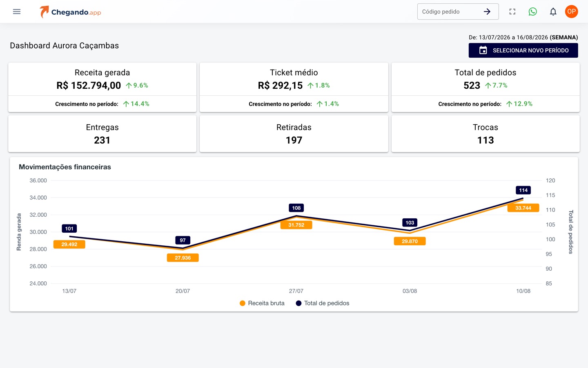Click the Ticket médio value R$ 292,15

coord(280,85)
